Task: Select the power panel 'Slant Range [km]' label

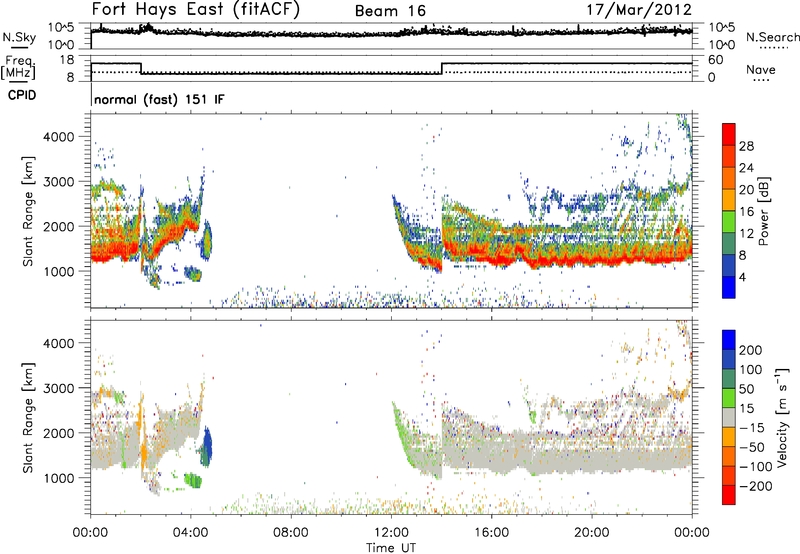Action: click(28, 211)
